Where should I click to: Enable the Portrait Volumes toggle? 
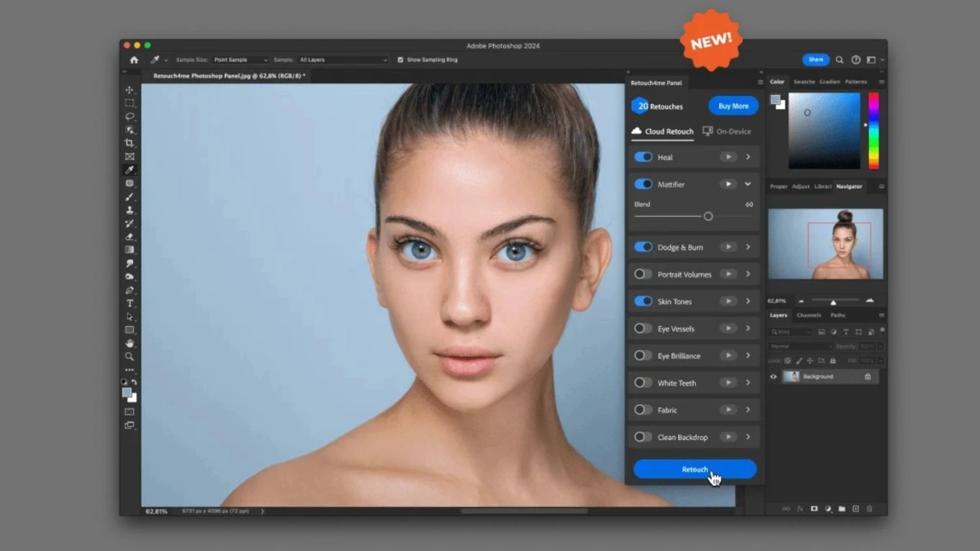point(643,274)
